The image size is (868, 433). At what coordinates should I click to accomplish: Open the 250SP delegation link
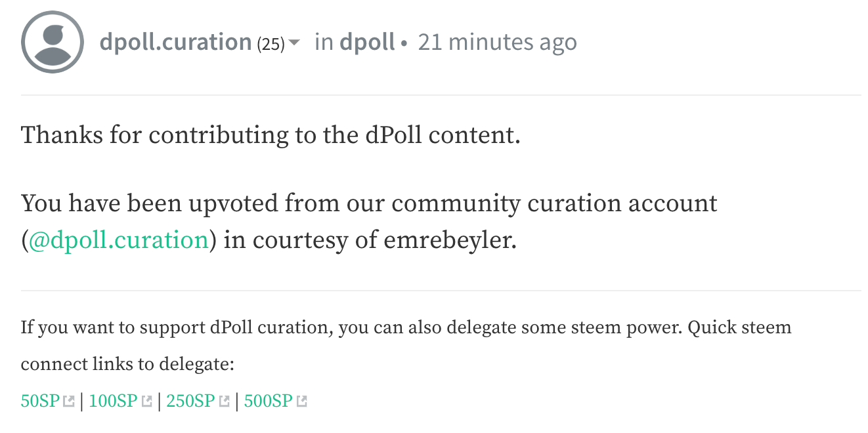[190, 401]
